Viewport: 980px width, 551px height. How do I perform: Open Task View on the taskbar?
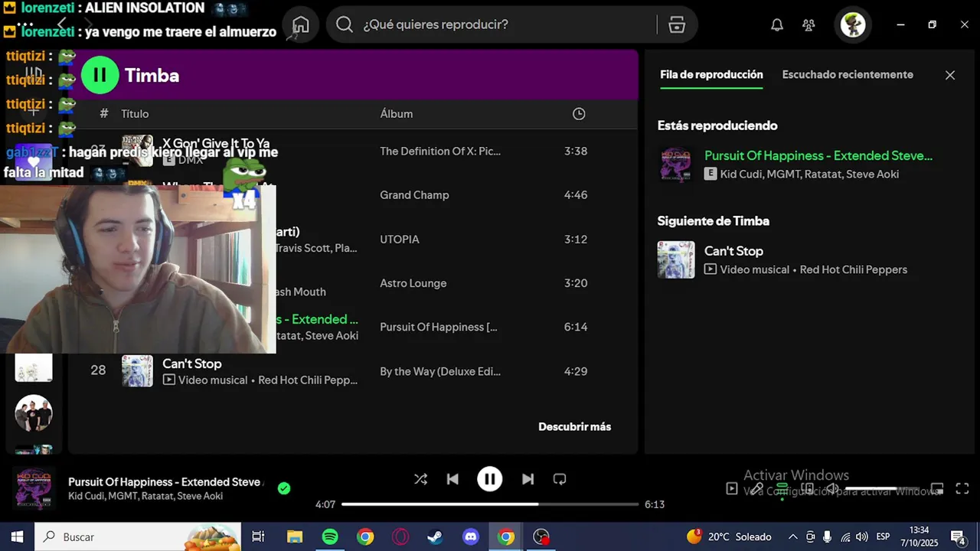258,537
